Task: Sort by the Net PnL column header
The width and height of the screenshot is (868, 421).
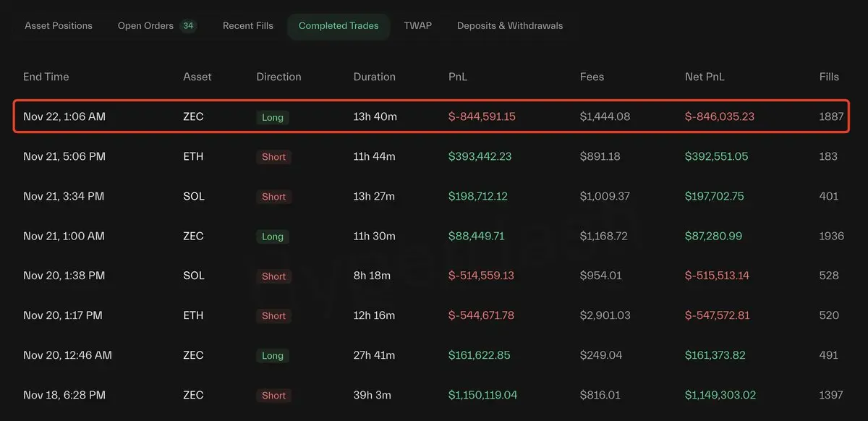Action: coord(705,77)
